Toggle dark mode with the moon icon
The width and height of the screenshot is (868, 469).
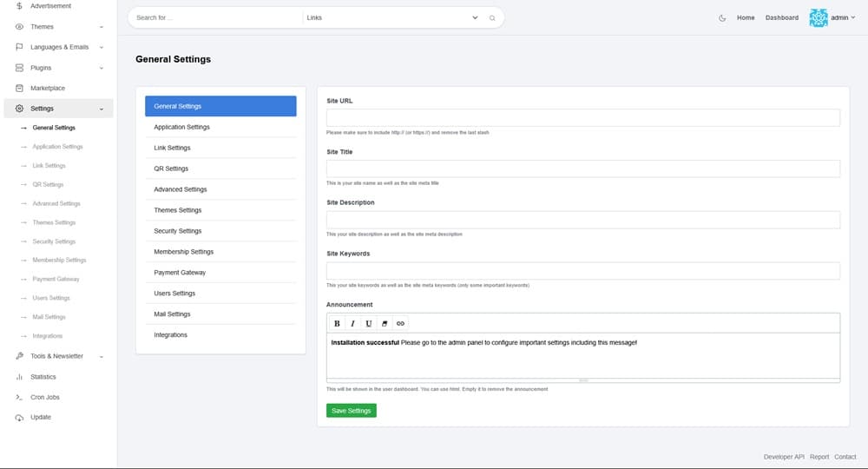[x=722, y=17]
